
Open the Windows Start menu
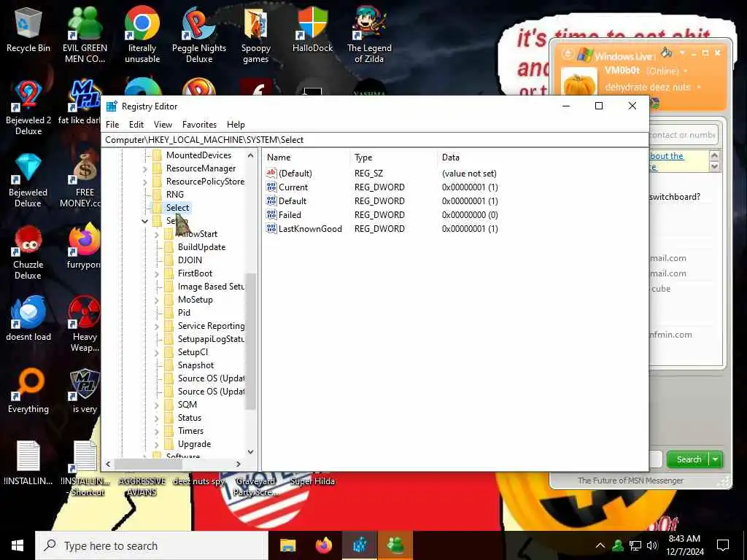click(18, 545)
